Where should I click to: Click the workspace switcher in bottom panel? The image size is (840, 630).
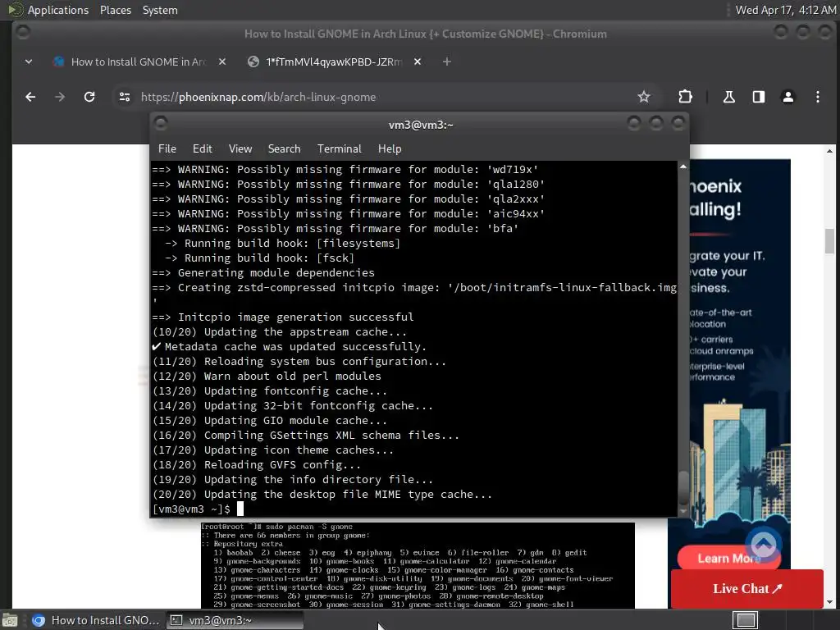pos(745,620)
